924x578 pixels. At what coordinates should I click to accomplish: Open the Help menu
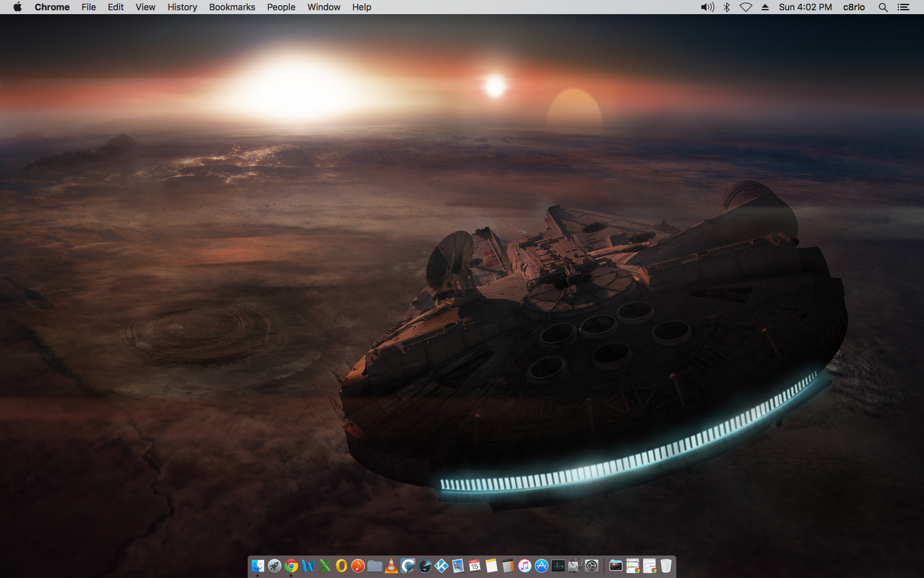(361, 7)
